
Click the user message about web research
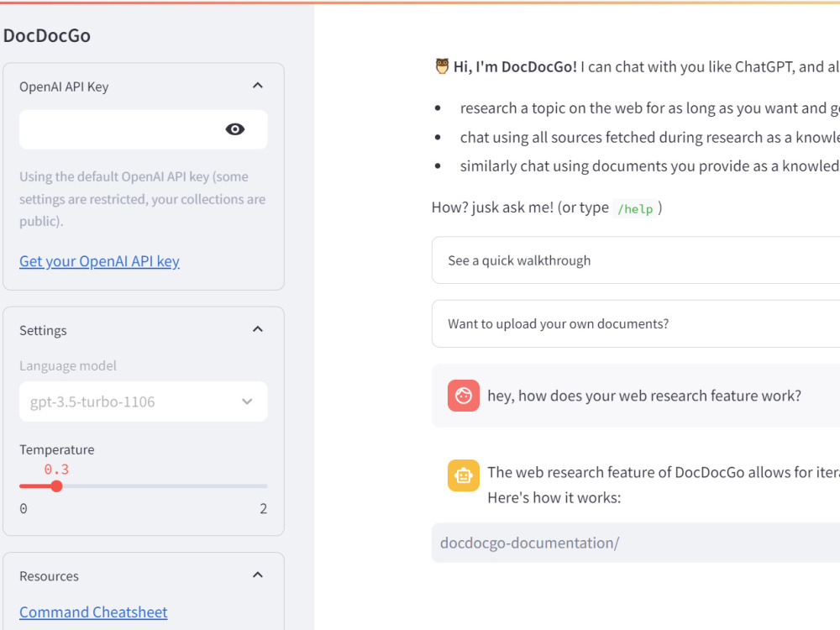[x=644, y=396]
